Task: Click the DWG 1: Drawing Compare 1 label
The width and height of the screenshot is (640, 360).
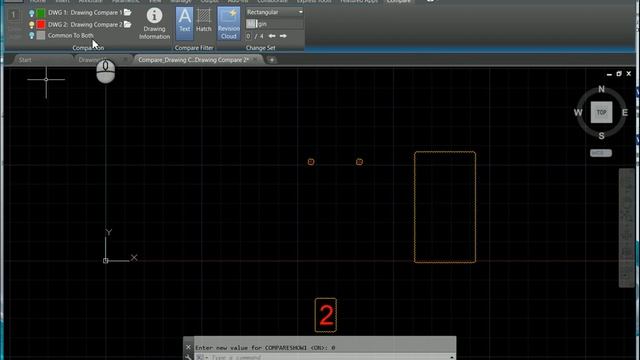Action: [x=85, y=13]
